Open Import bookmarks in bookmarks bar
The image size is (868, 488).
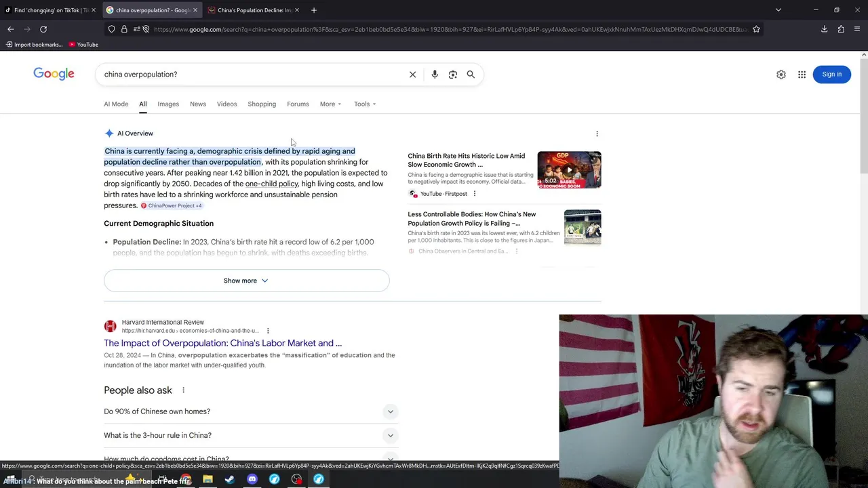click(x=34, y=45)
